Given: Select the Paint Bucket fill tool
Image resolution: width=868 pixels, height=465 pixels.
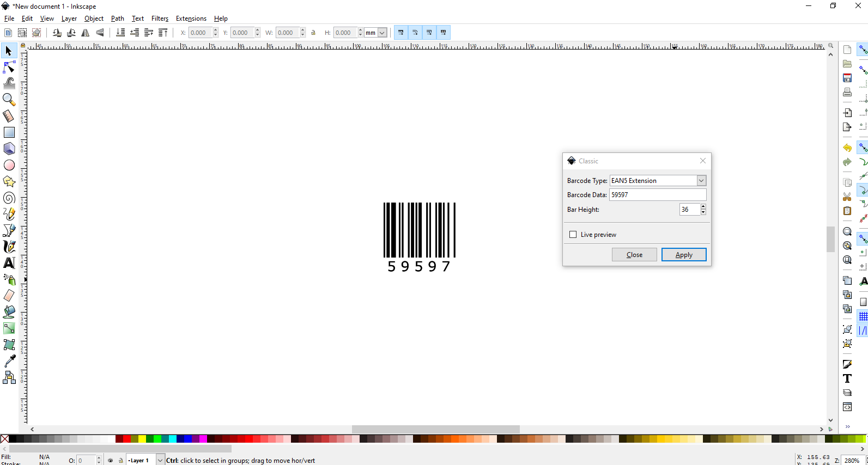Looking at the screenshot, I should (9, 312).
